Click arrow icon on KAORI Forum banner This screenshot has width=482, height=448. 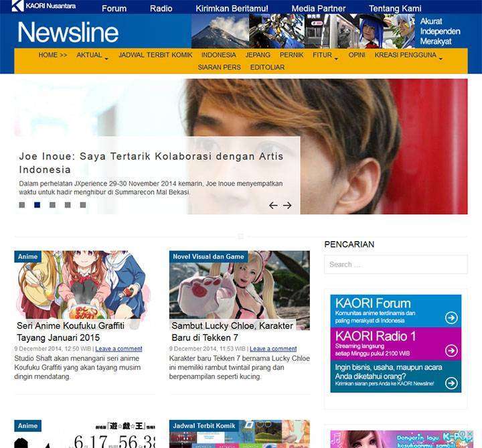tap(451, 317)
